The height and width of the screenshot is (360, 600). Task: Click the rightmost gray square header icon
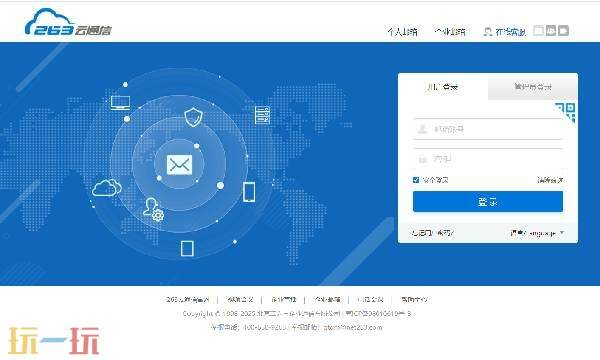pyautogui.click(x=563, y=30)
